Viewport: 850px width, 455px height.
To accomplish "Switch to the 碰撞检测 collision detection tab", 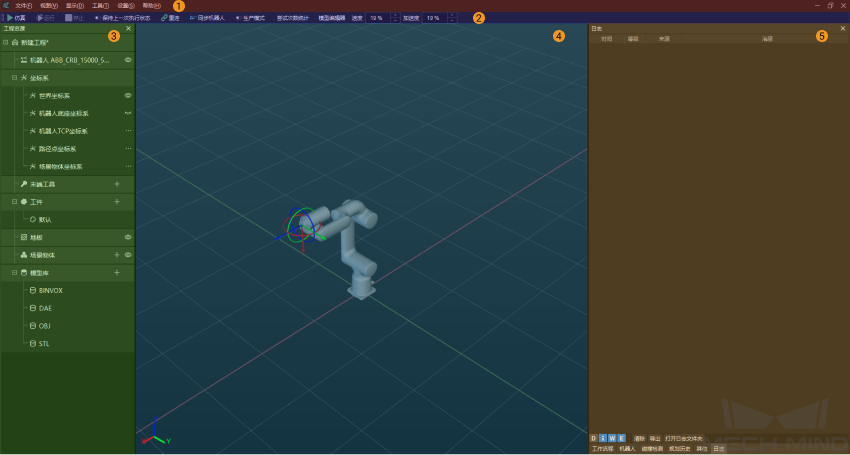I will coord(652,449).
